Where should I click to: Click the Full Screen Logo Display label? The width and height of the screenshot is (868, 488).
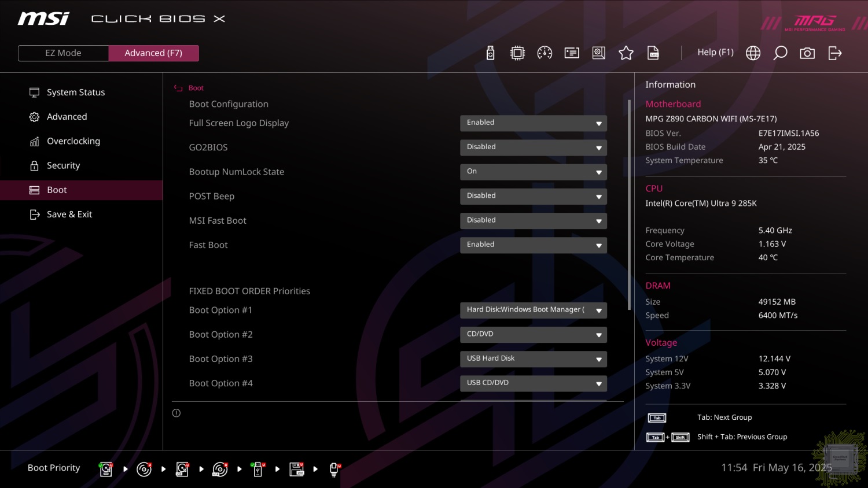click(238, 123)
